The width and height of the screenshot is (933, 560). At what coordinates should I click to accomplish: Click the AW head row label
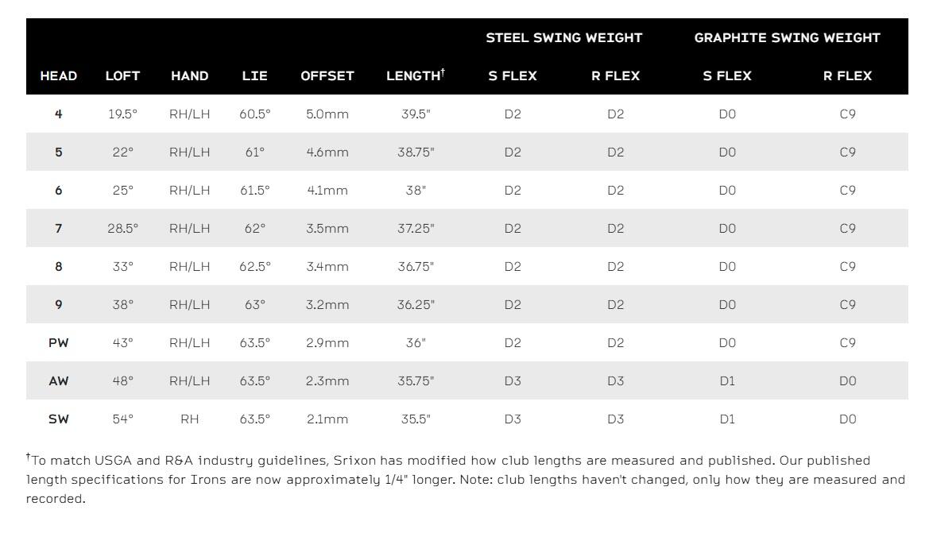[x=58, y=381]
